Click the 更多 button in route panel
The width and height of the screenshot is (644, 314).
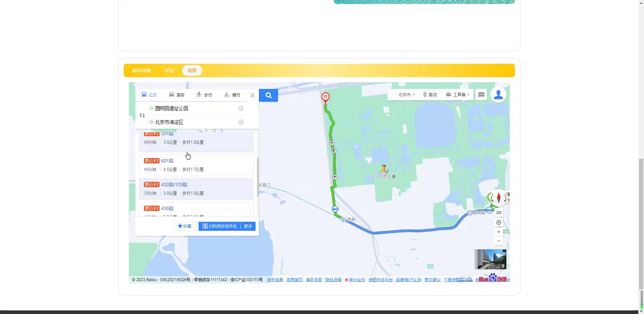coord(248,226)
